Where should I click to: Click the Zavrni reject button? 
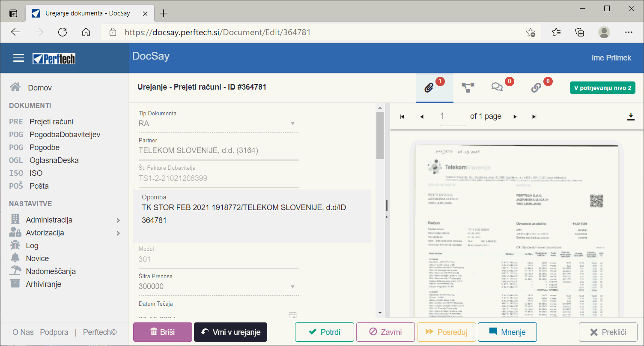(385, 332)
